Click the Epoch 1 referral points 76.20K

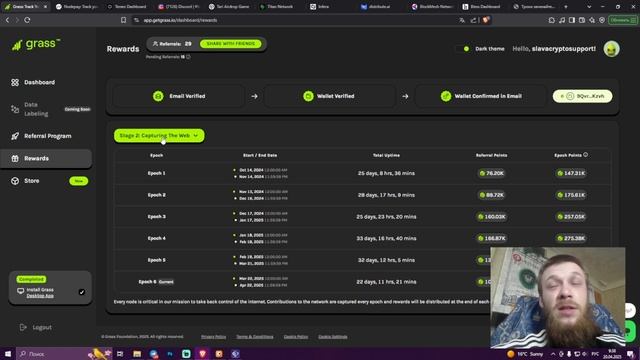[491, 173]
